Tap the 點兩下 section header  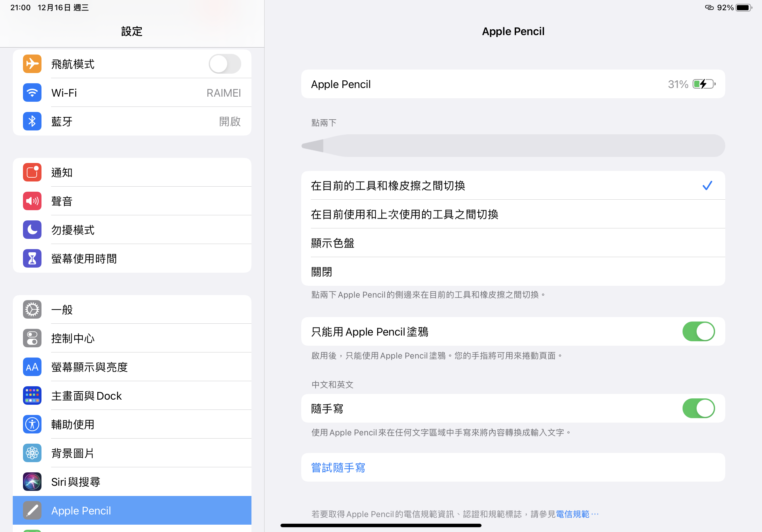(x=324, y=123)
